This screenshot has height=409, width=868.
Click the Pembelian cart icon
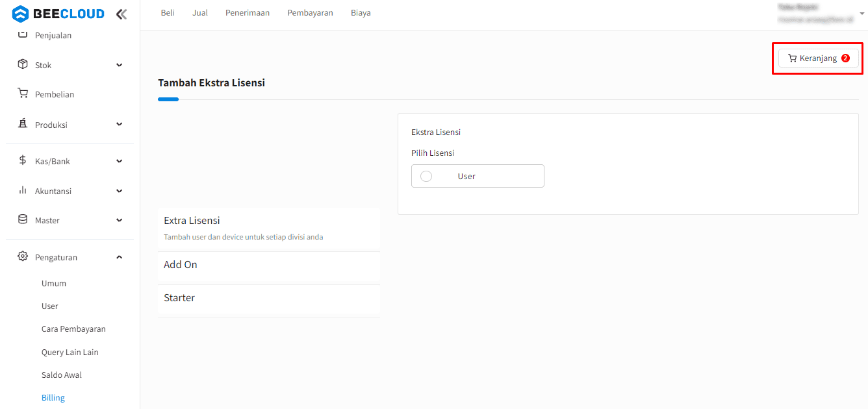[23, 94]
